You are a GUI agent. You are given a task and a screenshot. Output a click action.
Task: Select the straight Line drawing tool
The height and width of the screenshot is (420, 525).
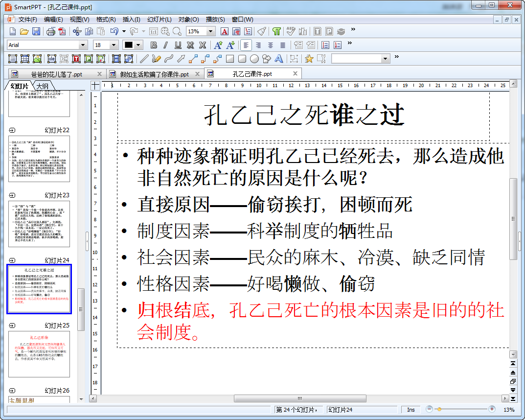[144, 59]
